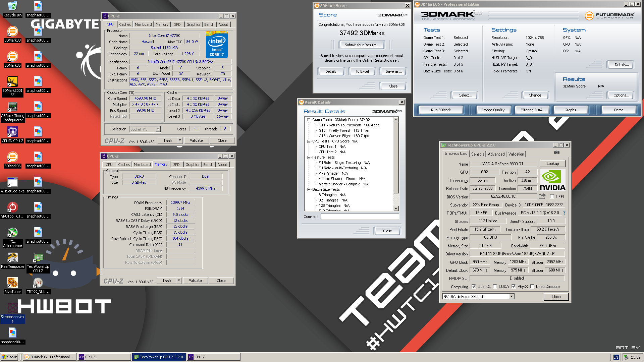Click the tray icon next to the clock
The image size is (644, 362).
pos(626,357)
